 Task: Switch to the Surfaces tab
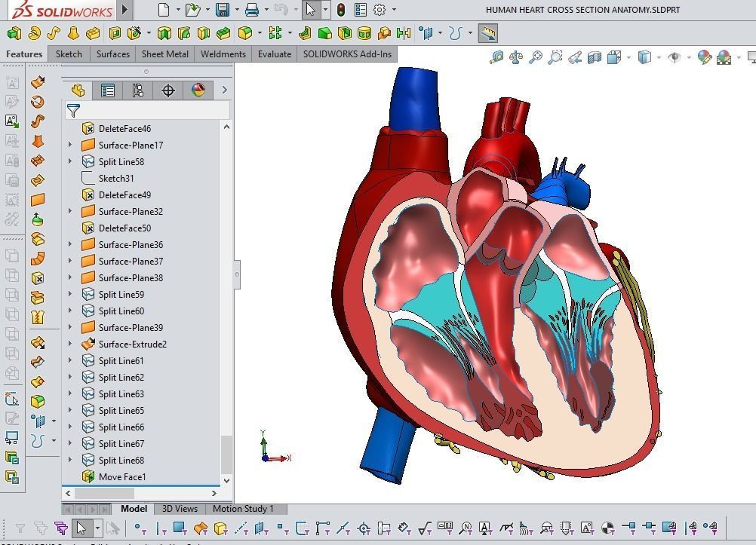(x=113, y=54)
